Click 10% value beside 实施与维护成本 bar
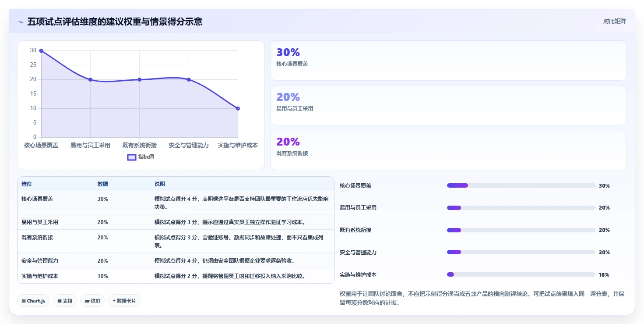644x324 pixels. (x=604, y=275)
